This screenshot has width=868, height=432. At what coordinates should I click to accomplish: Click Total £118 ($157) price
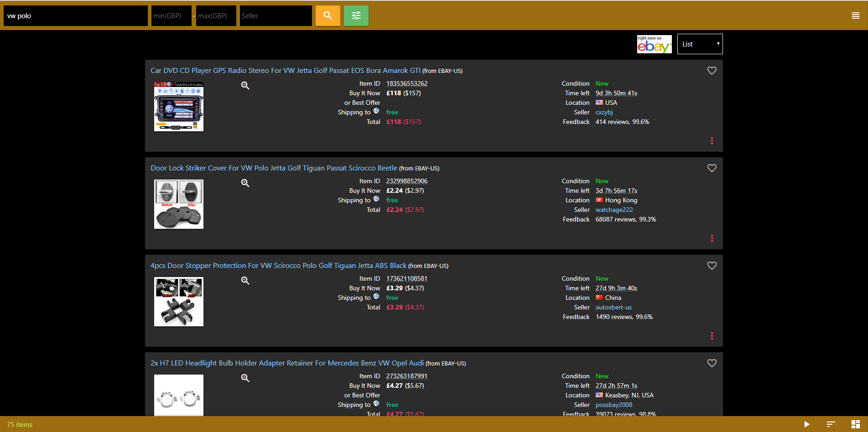[404, 122]
